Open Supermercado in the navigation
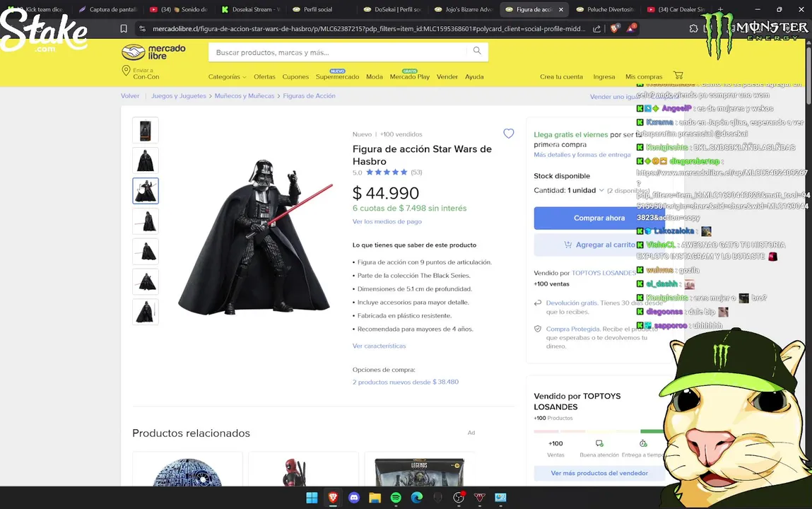Screen dimensions: 812x509 click(337, 76)
